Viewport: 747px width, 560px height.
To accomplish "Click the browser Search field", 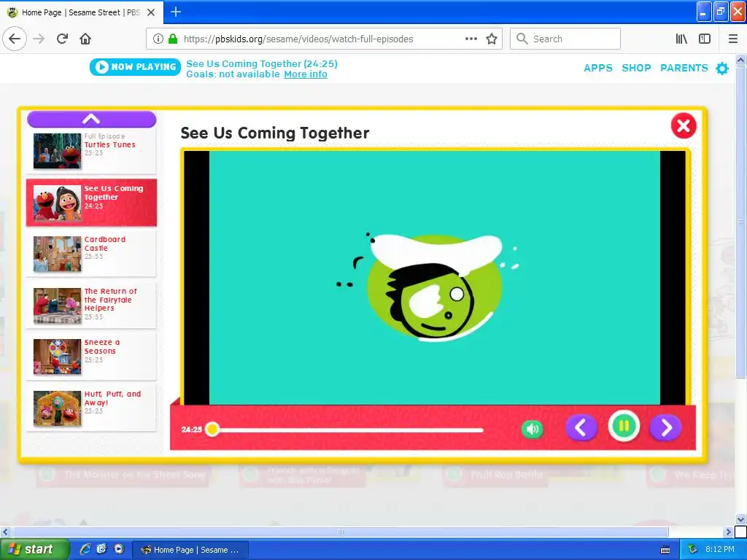I will (x=565, y=39).
